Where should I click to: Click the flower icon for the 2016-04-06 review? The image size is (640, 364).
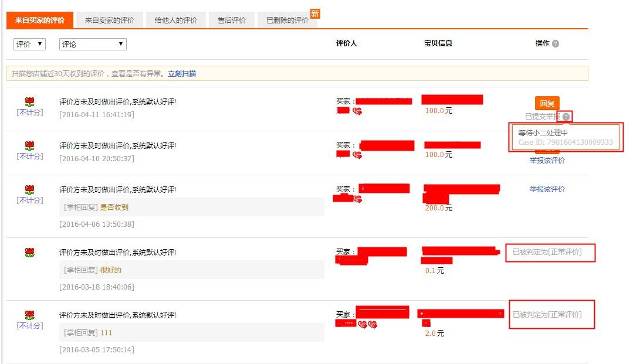point(29,190)
